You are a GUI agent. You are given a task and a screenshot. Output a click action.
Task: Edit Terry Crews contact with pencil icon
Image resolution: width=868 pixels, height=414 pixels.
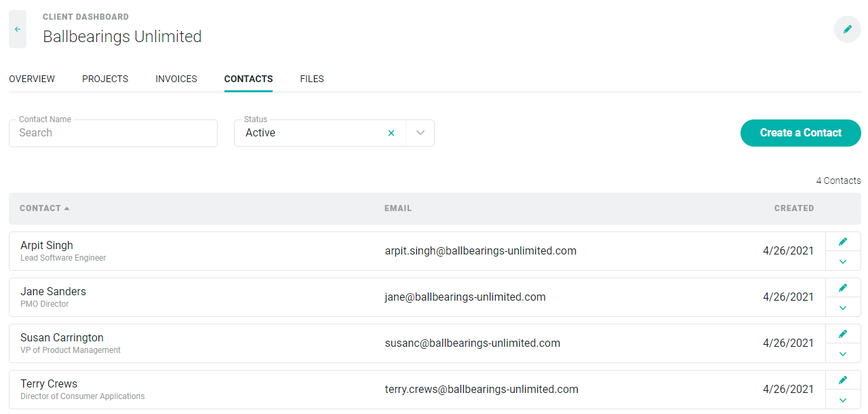pos(843,380)
